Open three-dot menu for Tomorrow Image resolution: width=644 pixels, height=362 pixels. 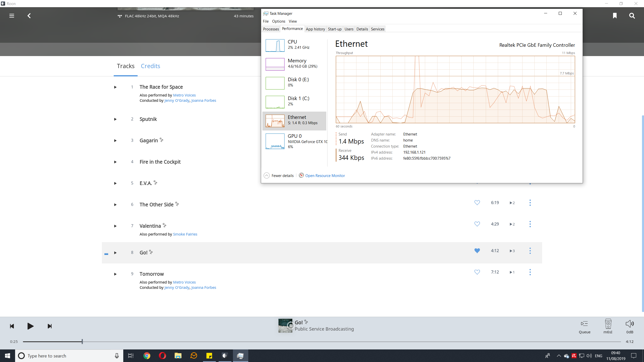coord(530,272)
